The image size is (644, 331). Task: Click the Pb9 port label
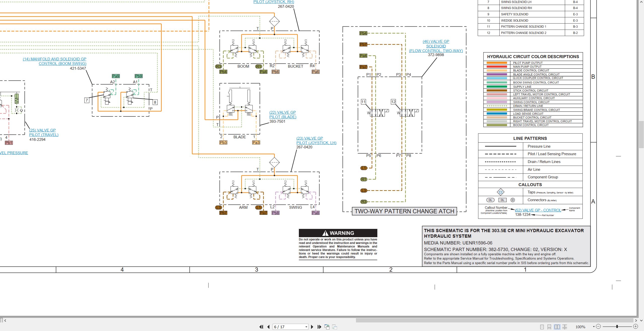click(x=139, y=76)
